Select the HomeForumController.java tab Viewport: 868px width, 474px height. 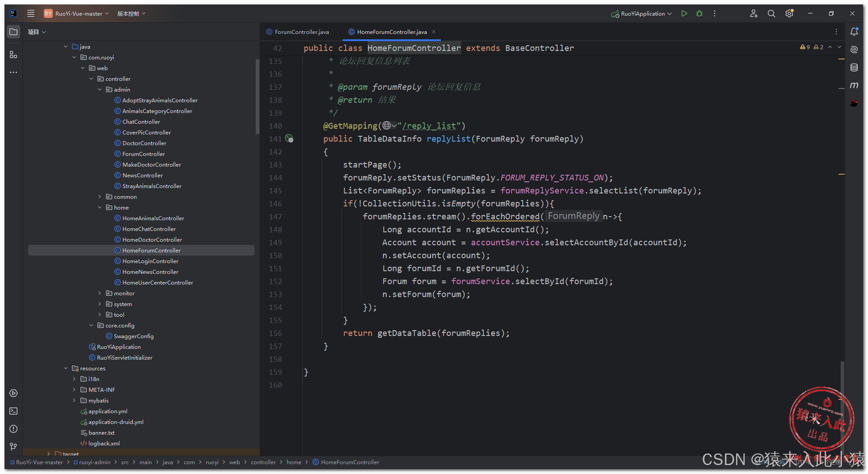pos(392,32)
